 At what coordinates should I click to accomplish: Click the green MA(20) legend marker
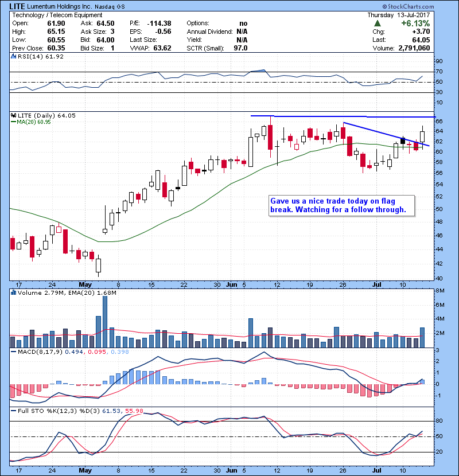coord(13,122)
